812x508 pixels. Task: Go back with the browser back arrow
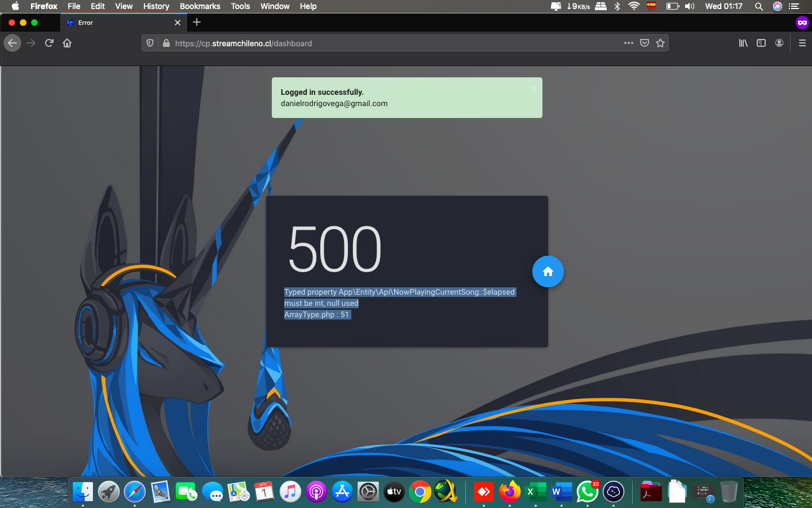tap(12, 43)
